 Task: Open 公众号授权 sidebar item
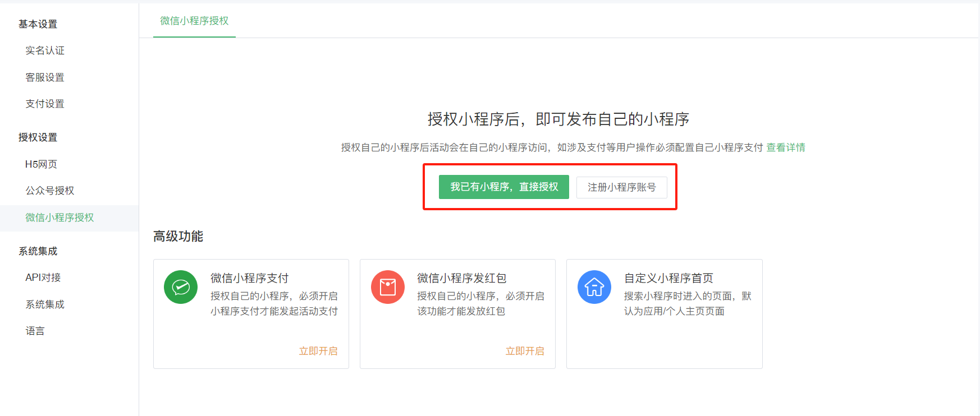pyautogui.click(x=49, y=191)
